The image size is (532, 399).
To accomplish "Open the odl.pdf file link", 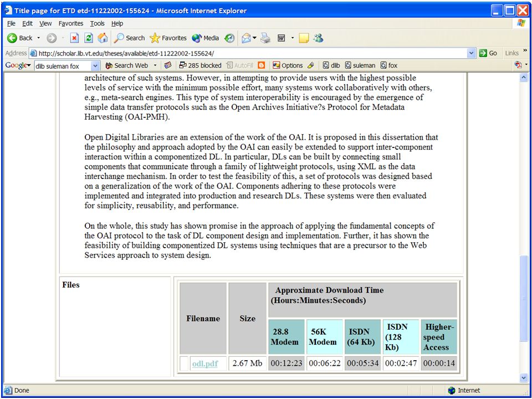I will coord(205,364).
